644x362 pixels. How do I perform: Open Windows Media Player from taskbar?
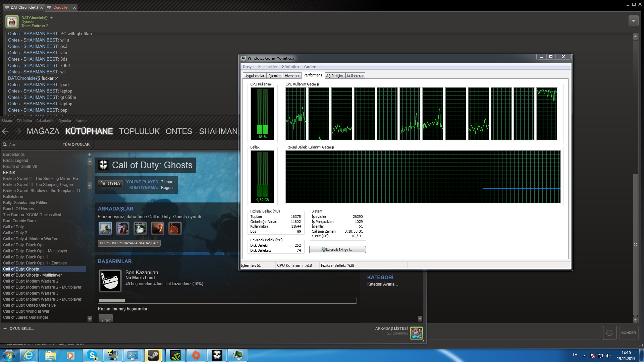coord(71,355)
